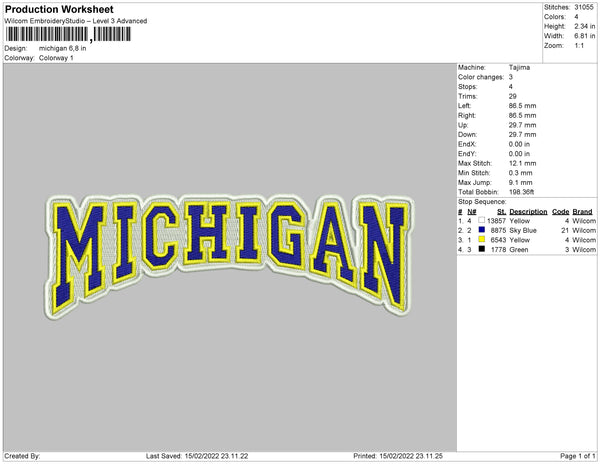Screen dimensions: 600x464
Task: Select the Wilcom EmbroideryStudio – Level 3 Advanced text
Action: point(76,21)
